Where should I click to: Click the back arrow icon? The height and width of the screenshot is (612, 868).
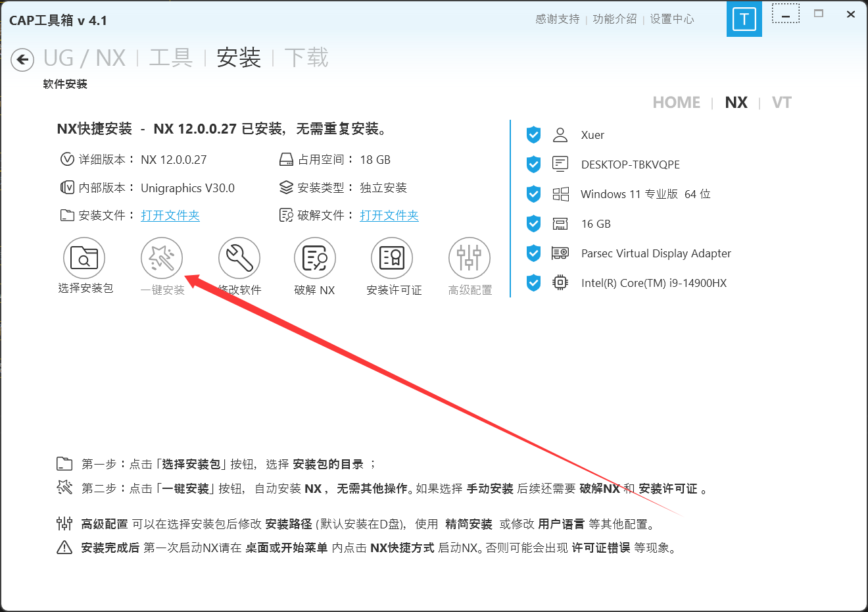22,60
